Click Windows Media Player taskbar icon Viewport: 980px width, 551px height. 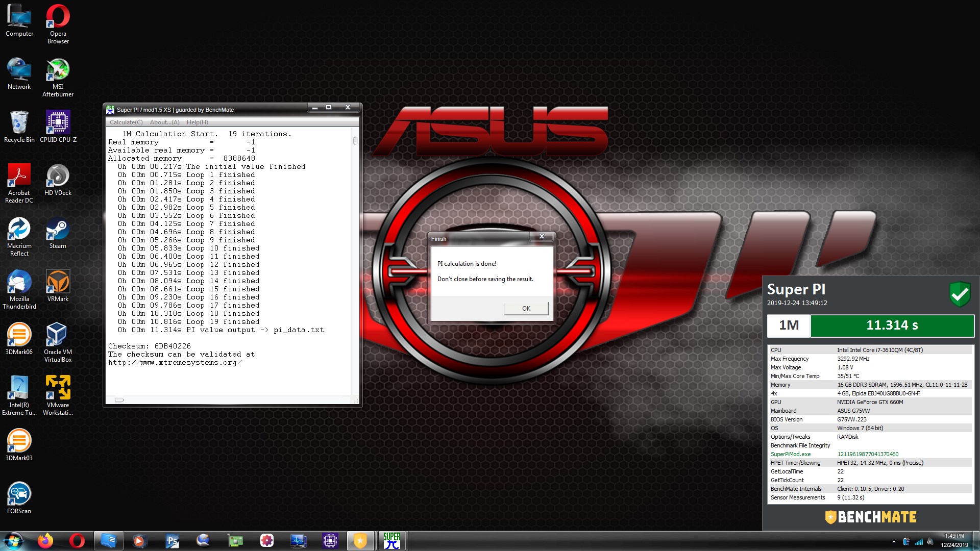pos(139,541)
